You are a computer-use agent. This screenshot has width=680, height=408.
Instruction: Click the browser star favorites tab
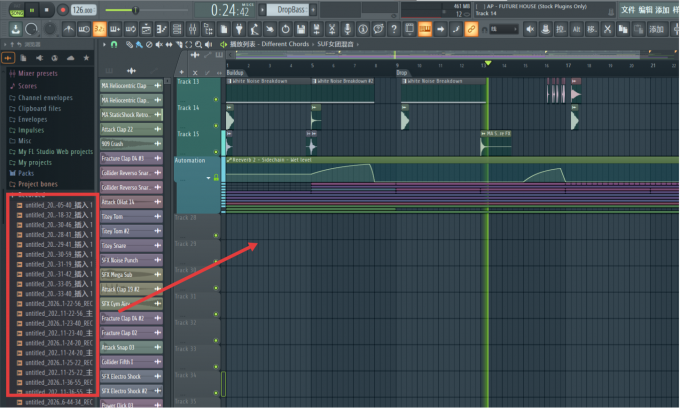point(86,58)
